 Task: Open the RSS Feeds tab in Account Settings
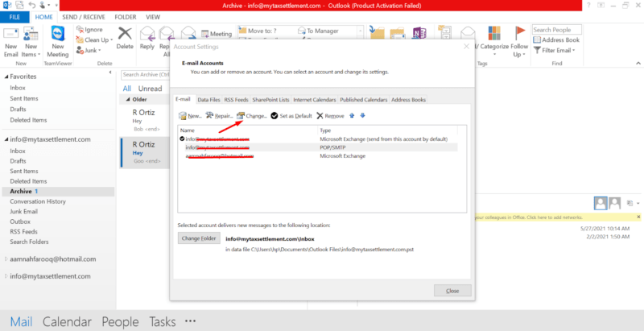[x=236, y=100]
